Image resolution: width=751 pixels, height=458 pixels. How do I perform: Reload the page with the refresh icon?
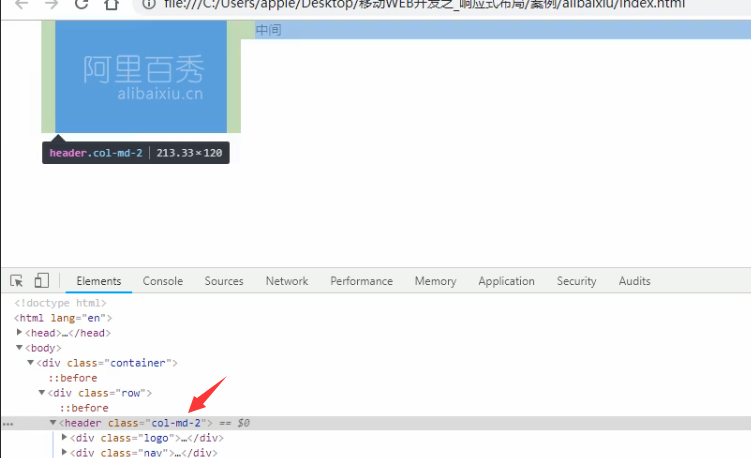click(81, 4)
